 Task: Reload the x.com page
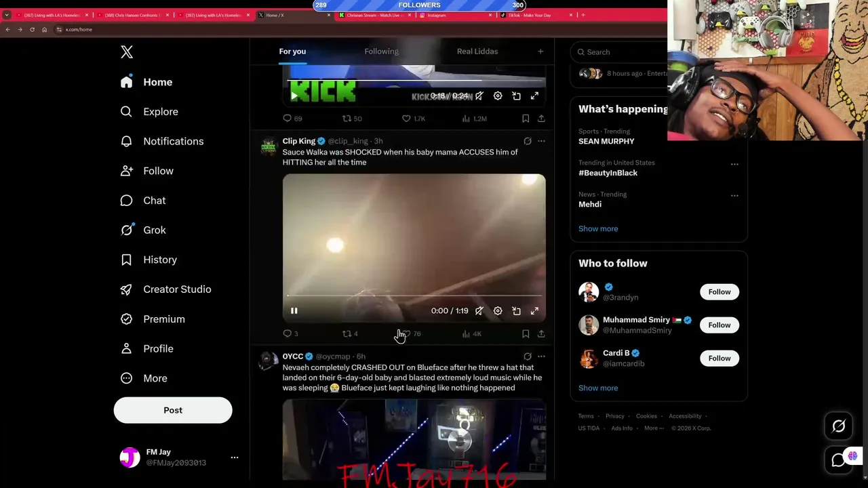[x=32, y=29]
